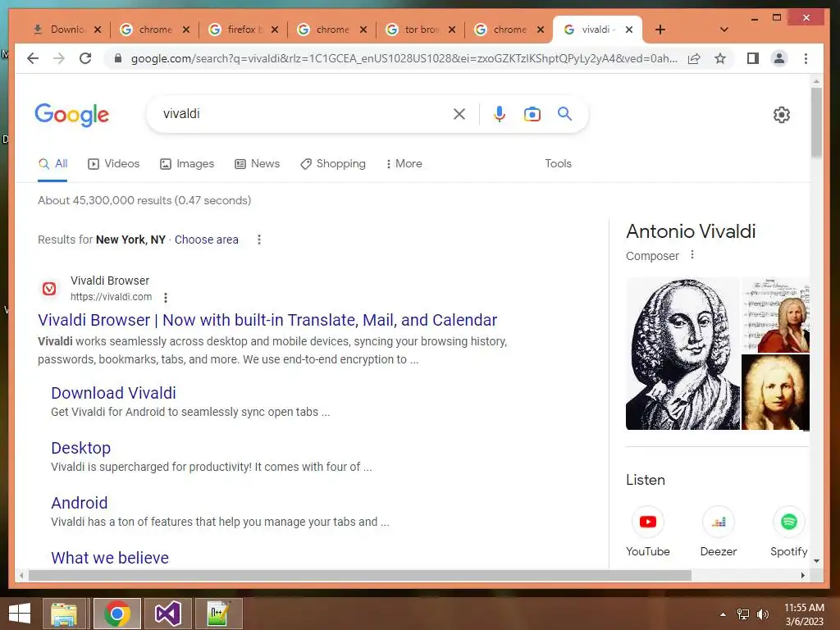840x630 pixels.
Task: Click the vertical page scrollbar
Action: click(816, 123)
